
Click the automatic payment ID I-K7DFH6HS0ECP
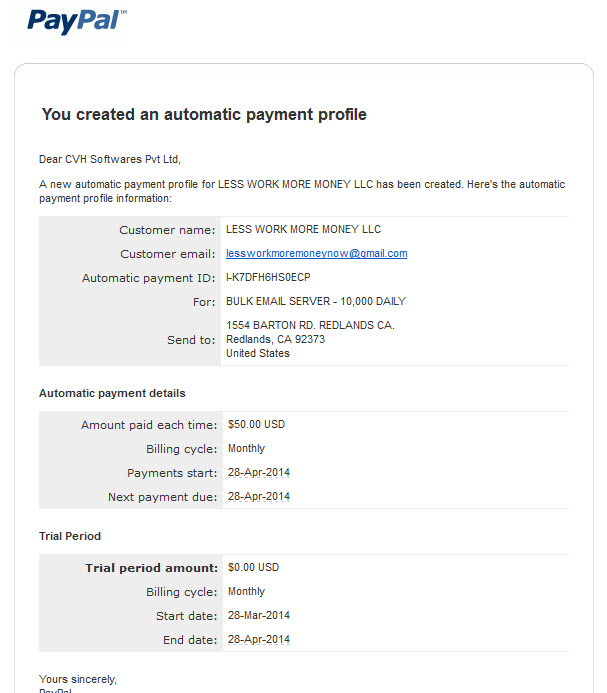tap(268, 277)
